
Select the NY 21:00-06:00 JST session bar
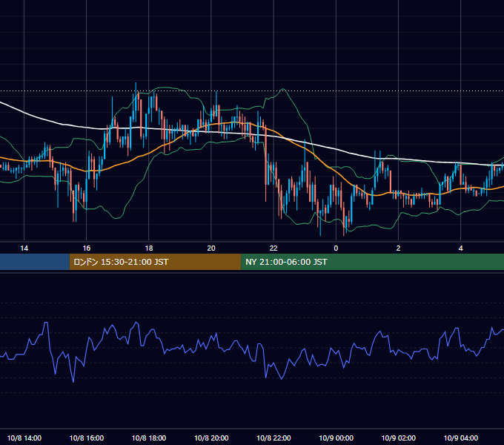[373, 262]
